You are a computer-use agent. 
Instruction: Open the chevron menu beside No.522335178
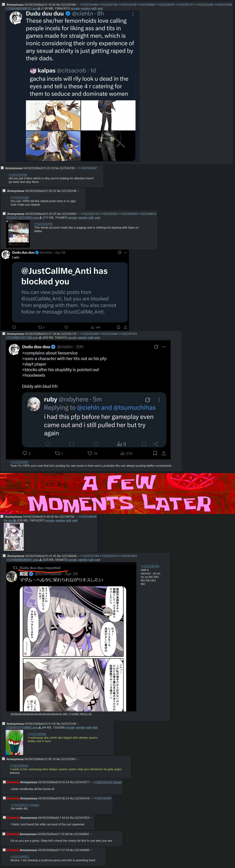pyautogui.click(x=78, y=334)
